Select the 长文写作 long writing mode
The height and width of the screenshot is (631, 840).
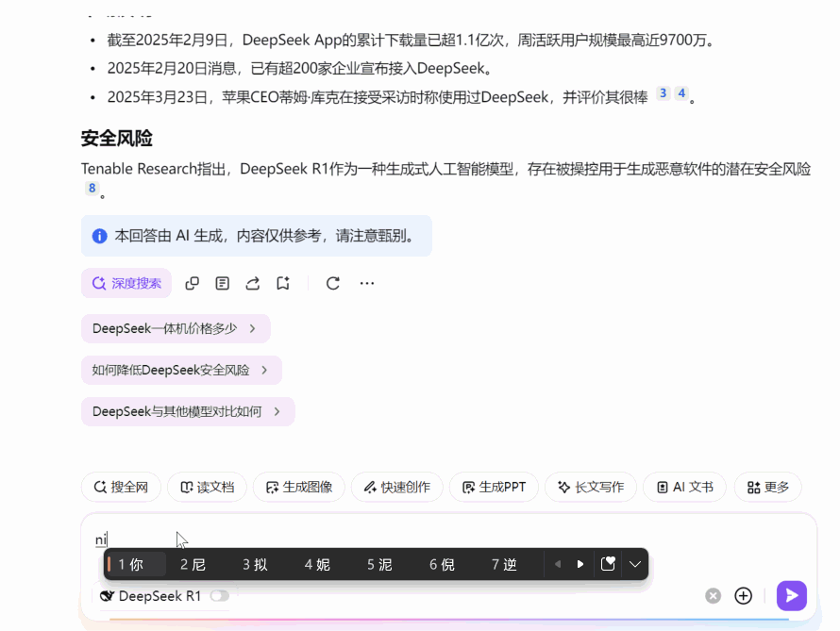click(590, 487)
